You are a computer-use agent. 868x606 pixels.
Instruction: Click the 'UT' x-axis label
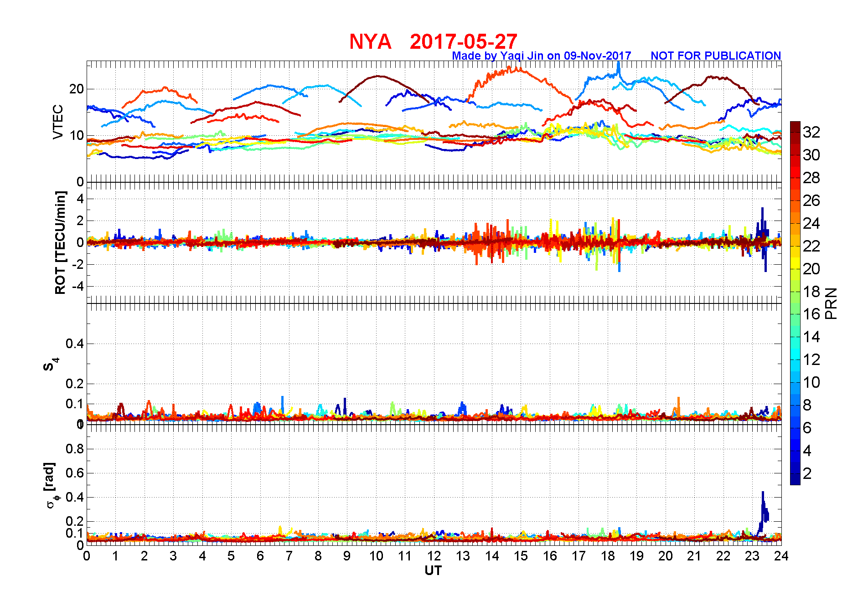coord(433,571)
